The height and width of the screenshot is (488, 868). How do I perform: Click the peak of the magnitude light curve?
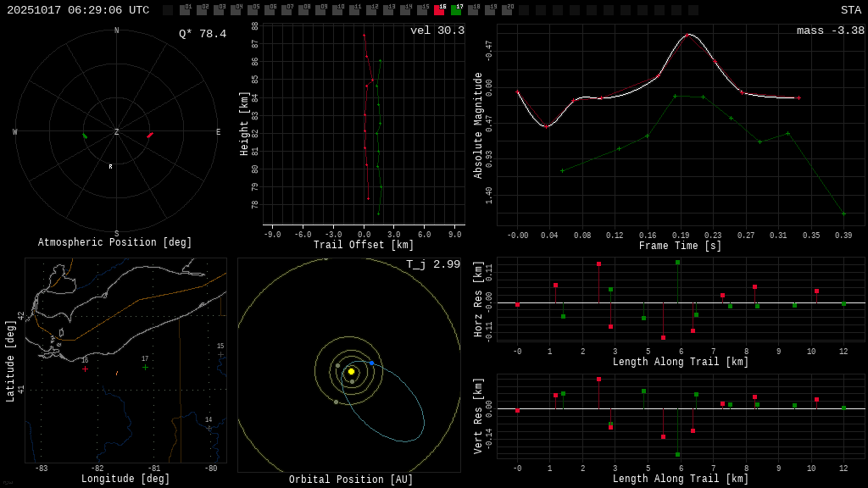(x=688, y=35)
